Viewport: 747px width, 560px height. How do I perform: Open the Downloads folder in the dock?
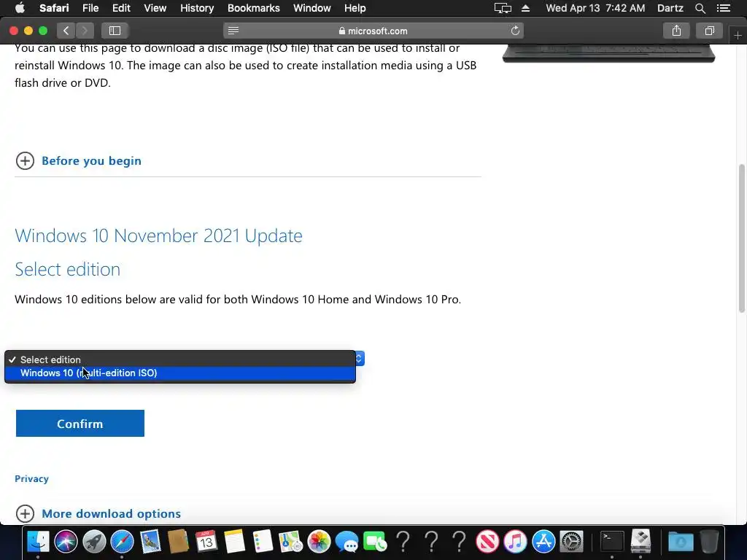(x=681, y=542)
